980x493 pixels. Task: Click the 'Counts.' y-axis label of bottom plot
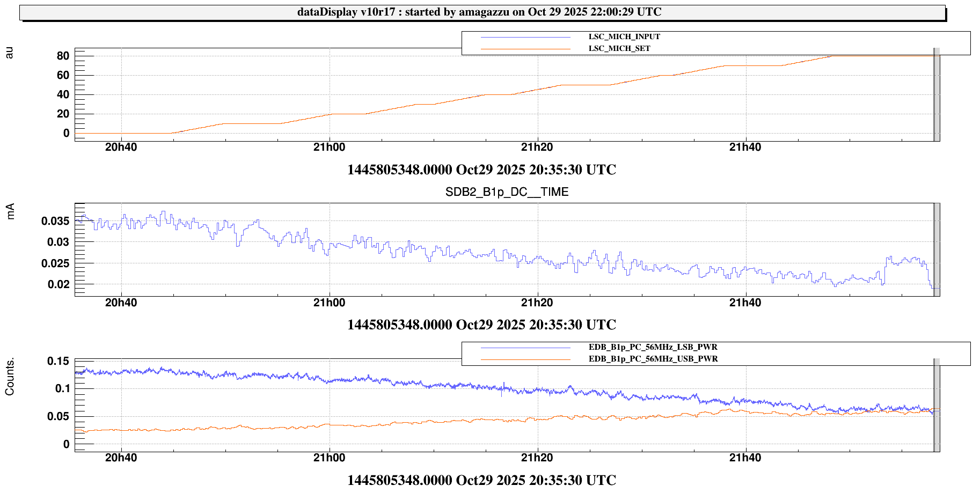(x=10, y=378)
